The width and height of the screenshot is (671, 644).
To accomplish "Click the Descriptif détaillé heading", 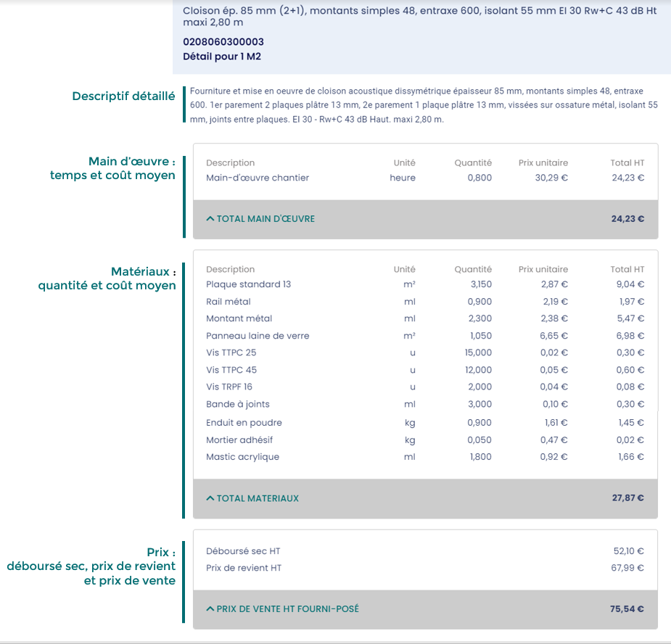I will [123, 96].
